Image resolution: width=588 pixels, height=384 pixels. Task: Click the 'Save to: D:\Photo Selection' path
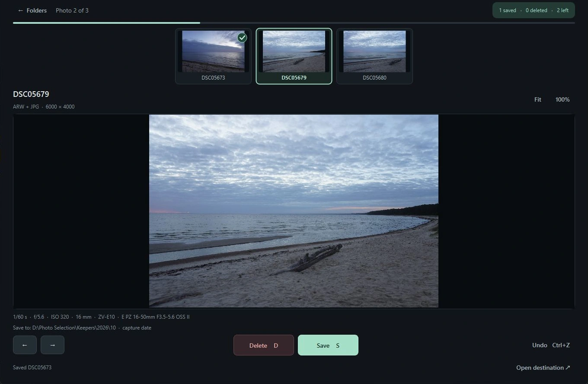82,328
